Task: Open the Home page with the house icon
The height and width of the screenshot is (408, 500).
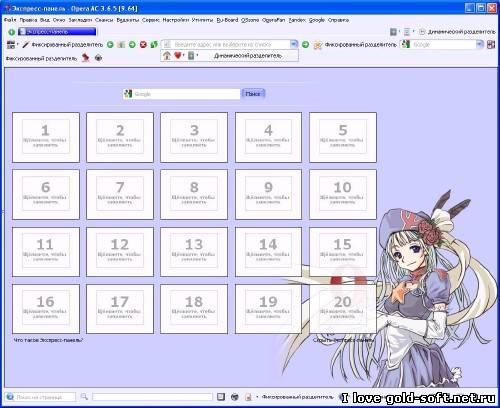Action: (x=167, y=55)
